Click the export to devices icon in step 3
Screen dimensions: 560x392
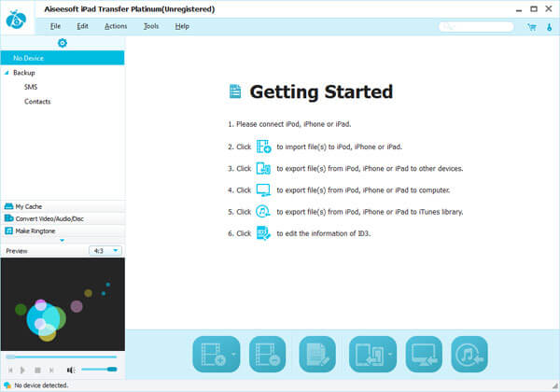click(263, 169)
